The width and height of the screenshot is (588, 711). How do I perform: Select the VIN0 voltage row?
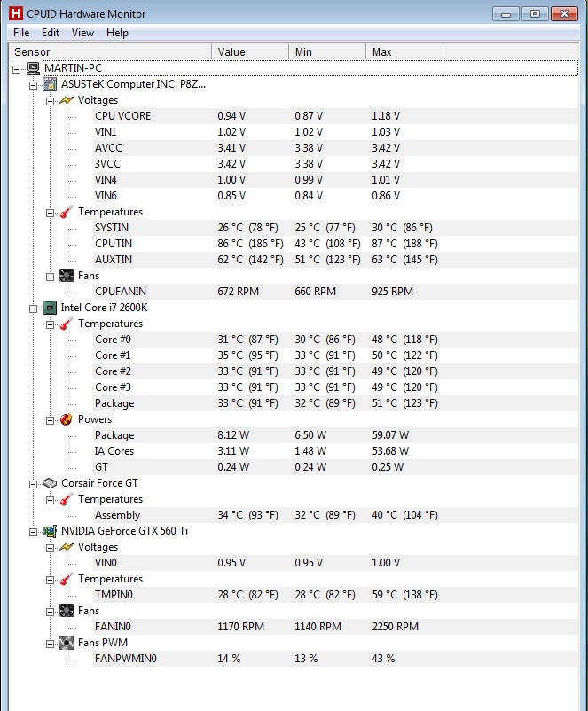point(335,563)
